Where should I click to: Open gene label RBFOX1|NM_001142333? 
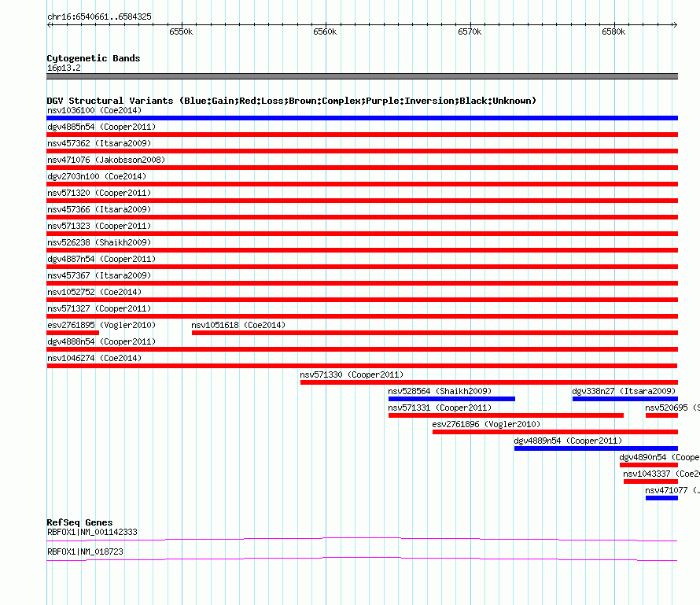click(92, 532)
